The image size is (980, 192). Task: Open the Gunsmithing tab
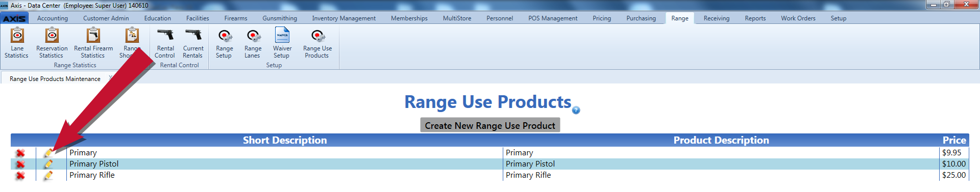tap(280, 18)
